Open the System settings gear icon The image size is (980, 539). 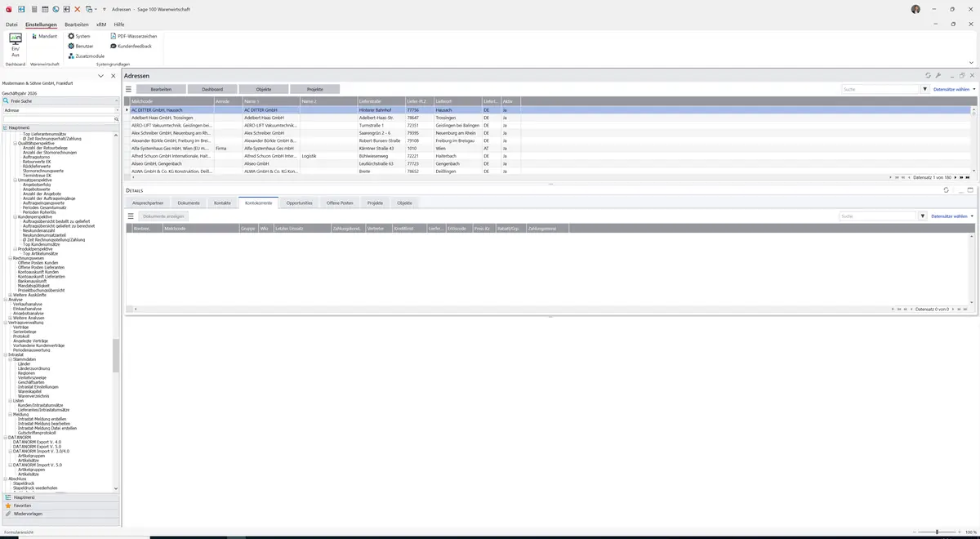click(x=71, y=36)
